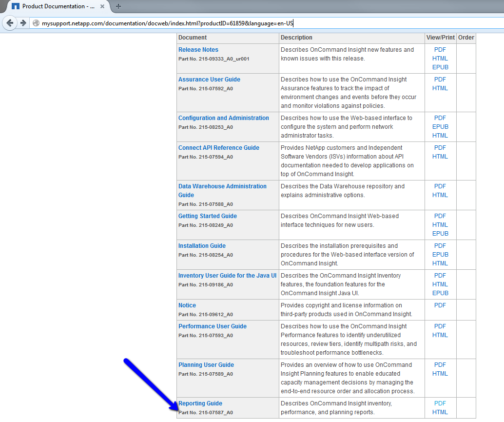This screenshot has height=422, width=504.
Task: Open Getting Started Guide PDF
Action: click(x=440, y=216)
